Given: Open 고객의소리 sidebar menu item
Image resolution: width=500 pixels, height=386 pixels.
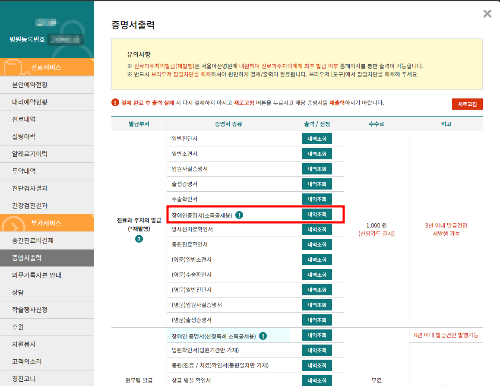Looking at the screenshot, I should click(47, 361).
